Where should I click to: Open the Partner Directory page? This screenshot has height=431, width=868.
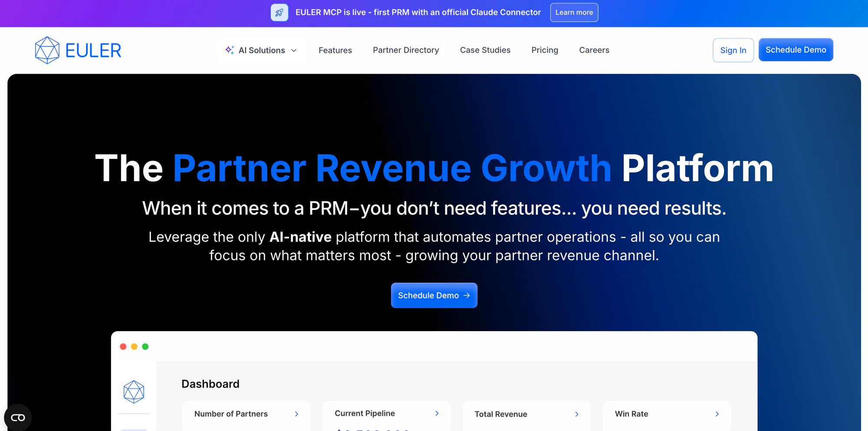pyautogui.click(x=406, y=50)
